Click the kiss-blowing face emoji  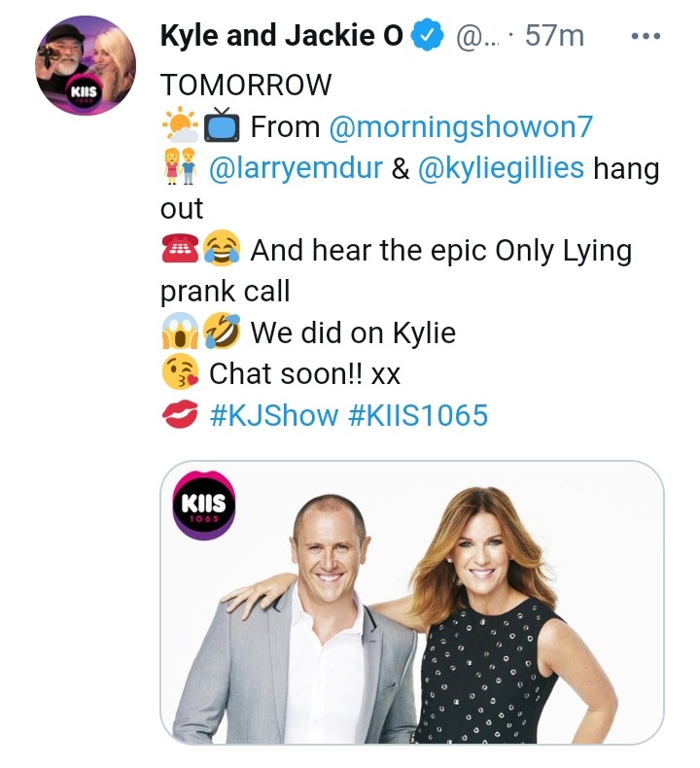(179, 374)
